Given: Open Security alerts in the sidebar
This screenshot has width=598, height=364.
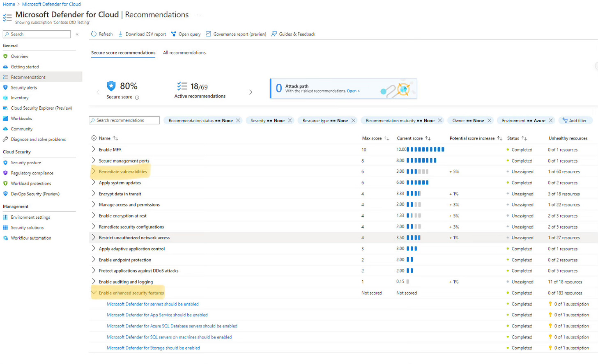Looking at the screenshot, I should tap(24, 87).
